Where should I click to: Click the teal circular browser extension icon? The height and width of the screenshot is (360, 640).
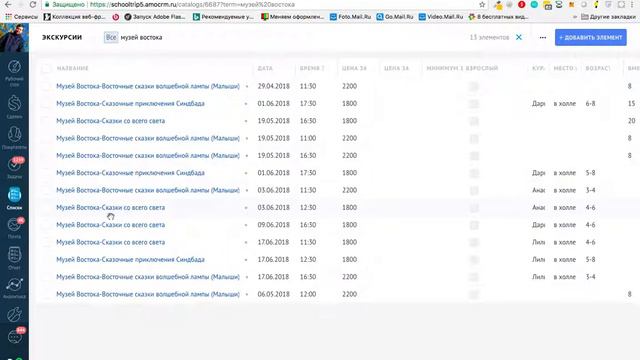point(534,5)
